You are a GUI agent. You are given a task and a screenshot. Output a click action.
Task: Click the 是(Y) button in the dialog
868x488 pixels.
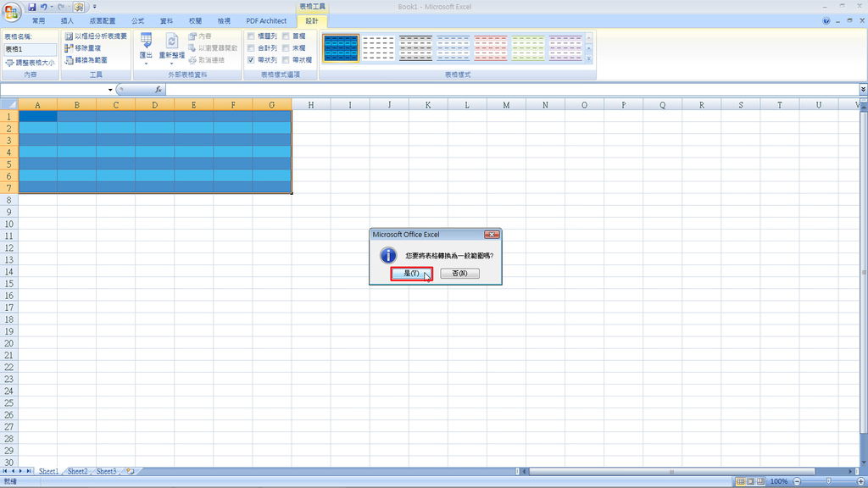(411, 274)
